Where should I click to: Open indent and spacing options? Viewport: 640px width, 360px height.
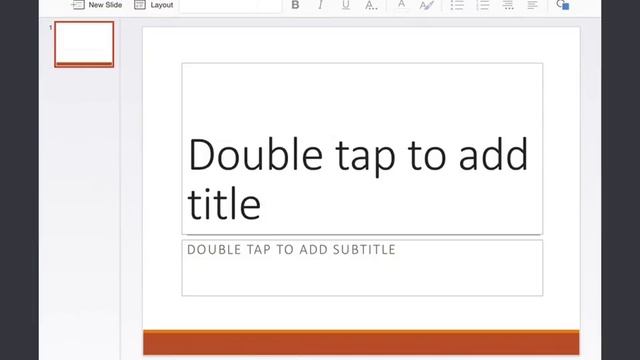coord(508,5)
